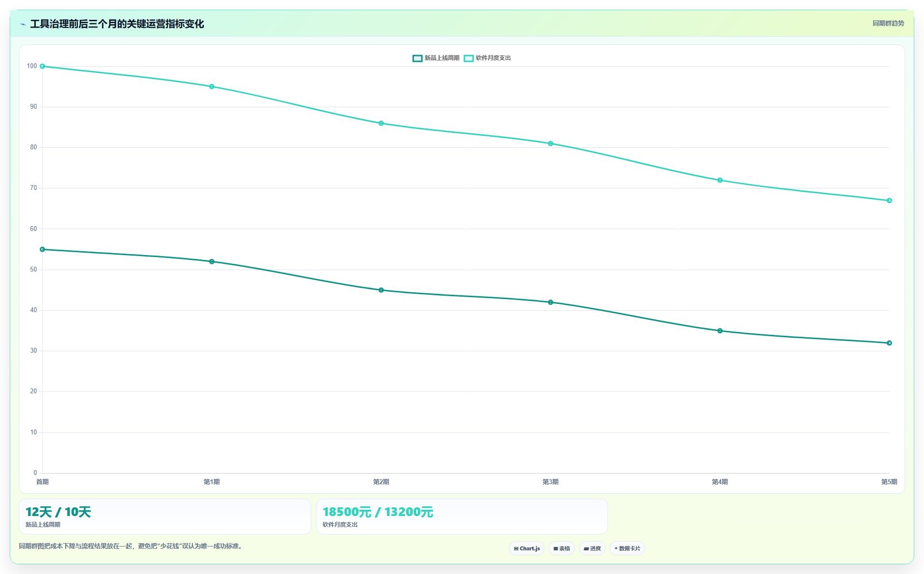Select the 表格 tag chip

click(562, 548)
